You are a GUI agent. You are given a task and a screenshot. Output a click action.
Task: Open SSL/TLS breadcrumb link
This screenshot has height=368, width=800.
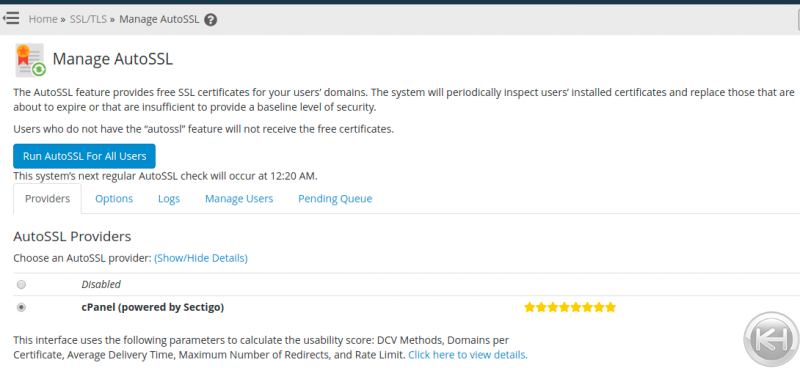pyautogui.click(x=88, y=19)
